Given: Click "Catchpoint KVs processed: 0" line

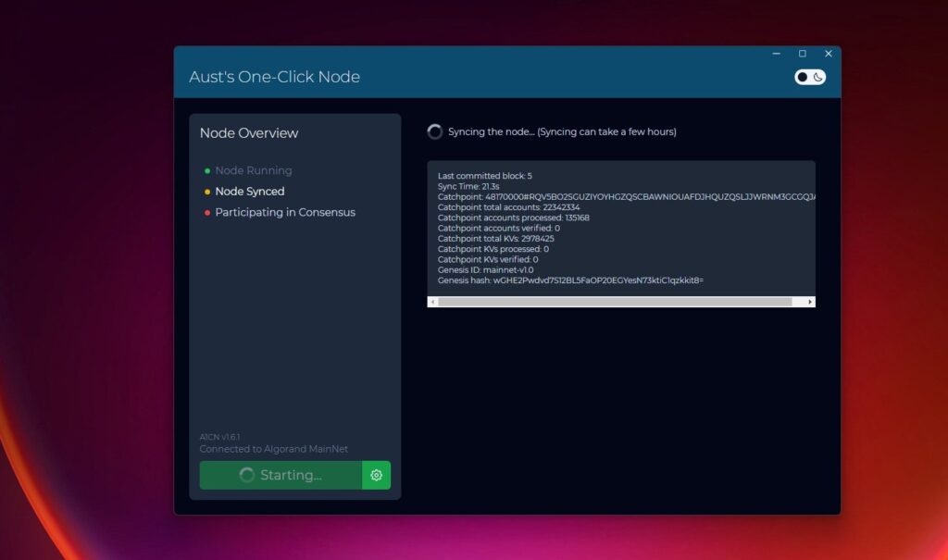Looking at the screenshot, I should click(x=493, y=249).
